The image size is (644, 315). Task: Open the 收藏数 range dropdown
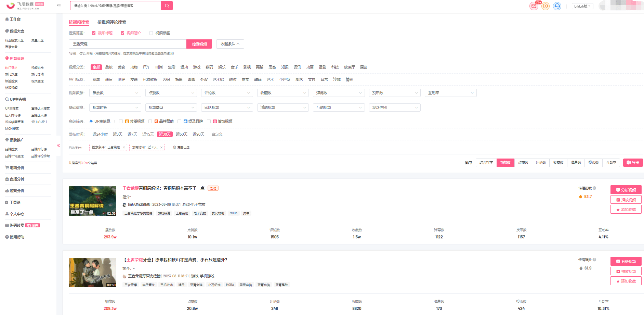(283, 93)
